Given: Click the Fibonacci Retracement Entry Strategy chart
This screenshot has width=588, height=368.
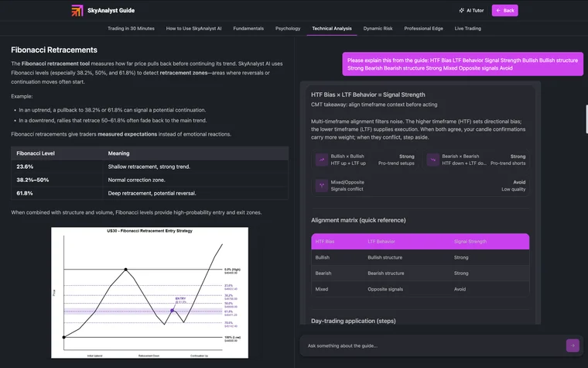Looking at the screenshot, I should click(x=149, y=292).
